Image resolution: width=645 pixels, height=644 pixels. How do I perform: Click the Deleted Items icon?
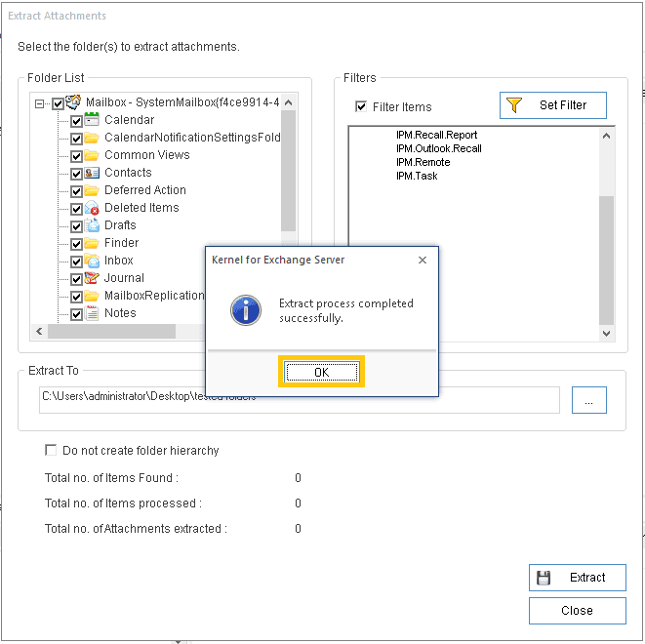point(92,208)
